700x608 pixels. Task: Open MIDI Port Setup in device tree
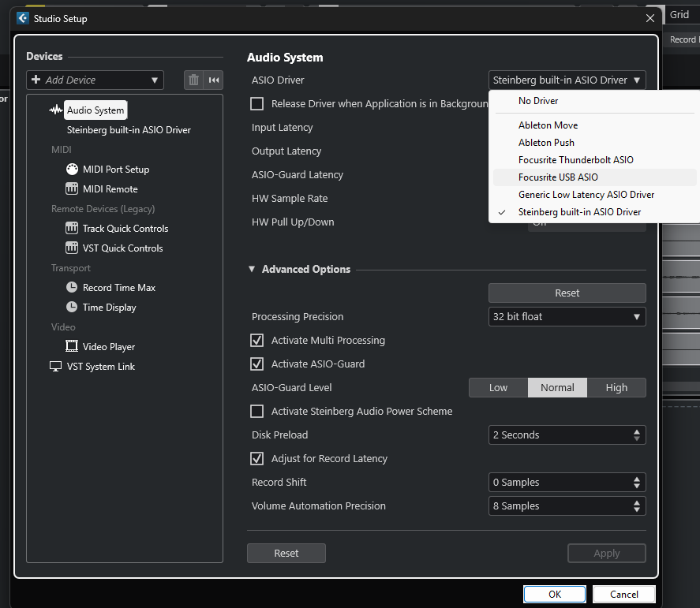pos(116,169)
